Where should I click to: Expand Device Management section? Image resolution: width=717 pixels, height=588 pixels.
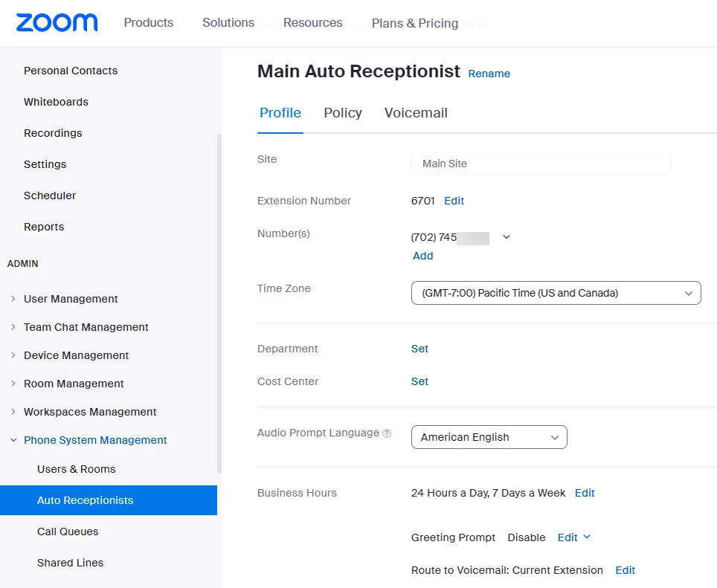click(76, 355)
